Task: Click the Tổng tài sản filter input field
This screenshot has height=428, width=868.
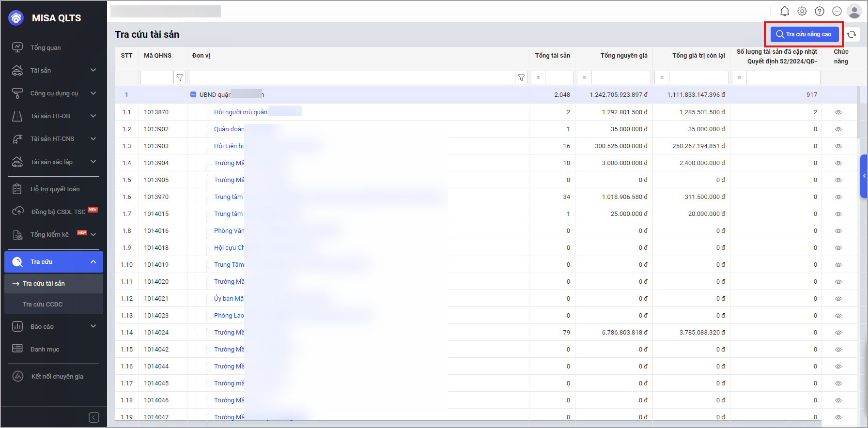Action: pyautogui.click(x=559, y=77)
